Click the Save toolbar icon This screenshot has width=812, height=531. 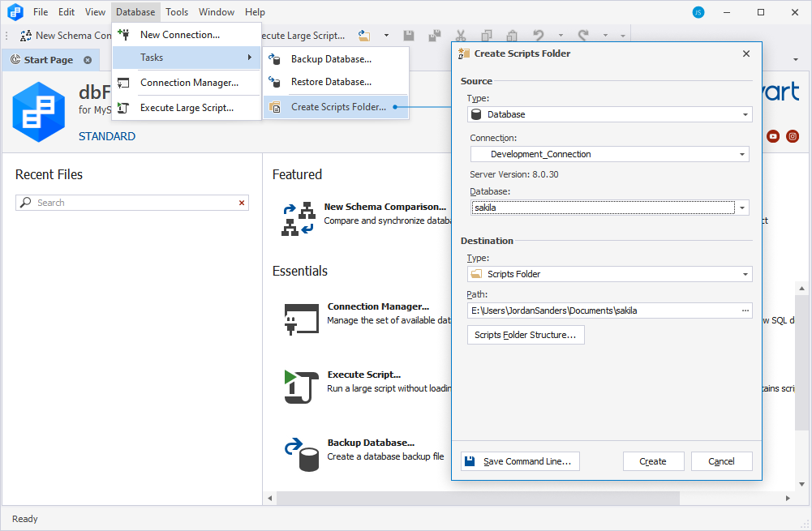pyautogui.click(x=409, y=36)
